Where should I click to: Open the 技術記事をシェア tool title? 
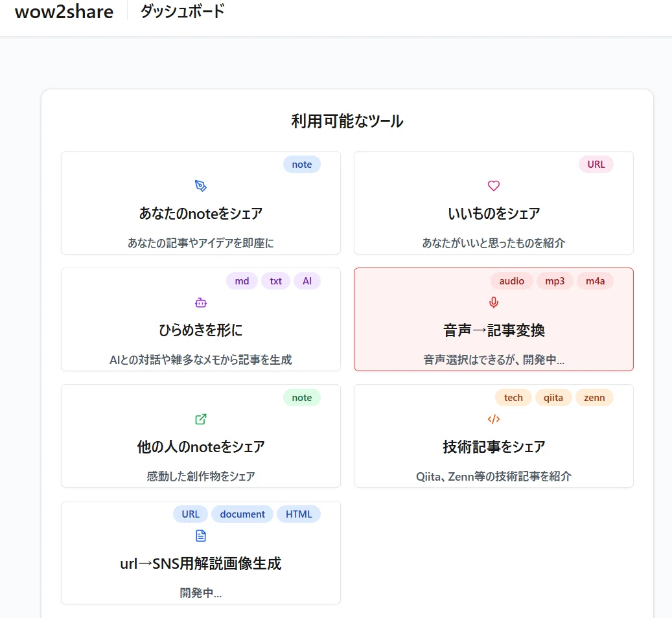pyautogui.click(x=494, y=446)
